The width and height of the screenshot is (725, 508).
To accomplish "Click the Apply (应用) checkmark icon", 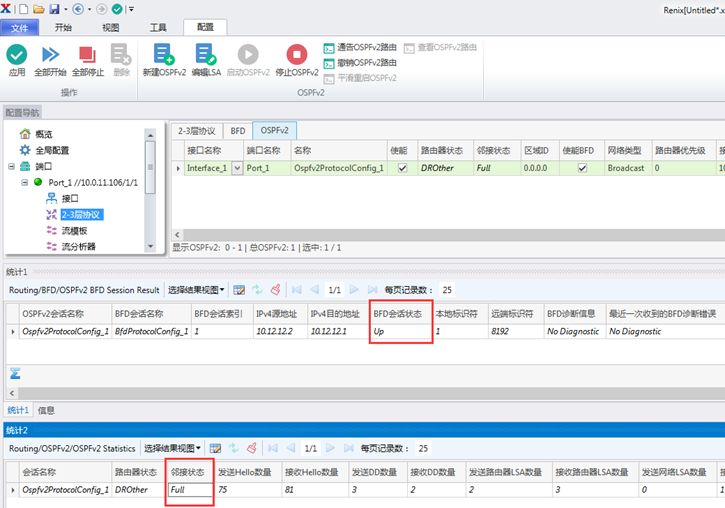I will [x=17, y=55].
